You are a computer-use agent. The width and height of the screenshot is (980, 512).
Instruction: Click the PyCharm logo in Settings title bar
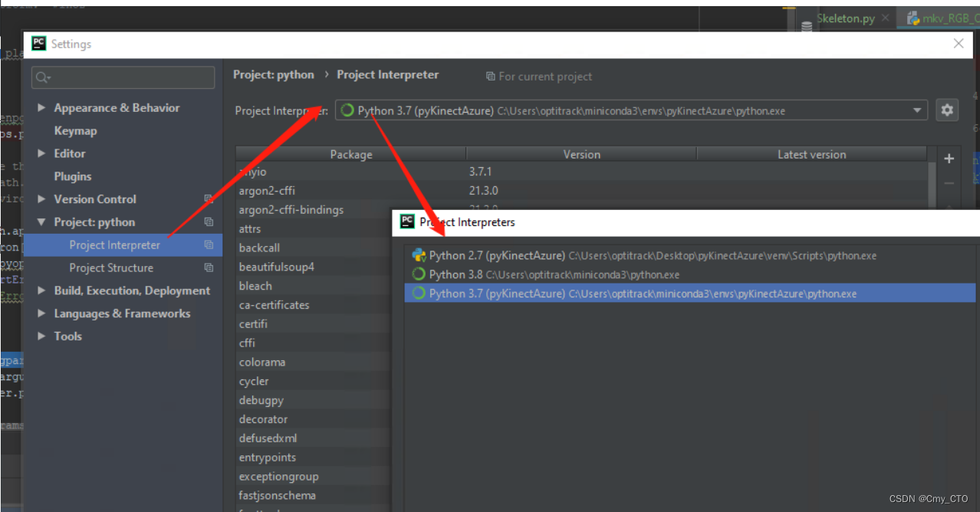(39, 44)
